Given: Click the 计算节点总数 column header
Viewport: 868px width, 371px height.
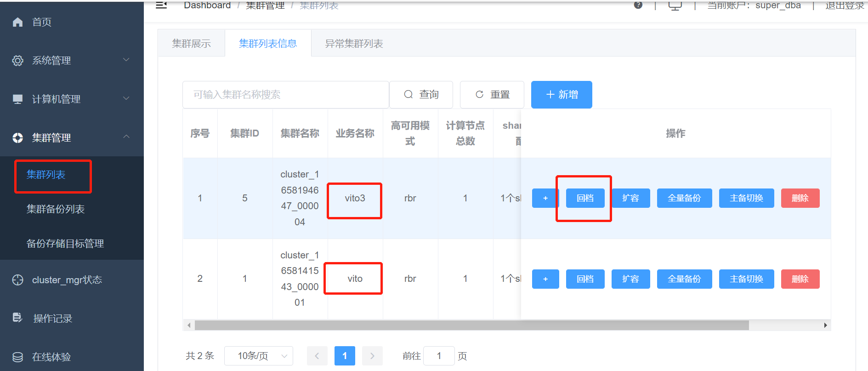Looking at the screenshot, I should click(x=465, y=133).
